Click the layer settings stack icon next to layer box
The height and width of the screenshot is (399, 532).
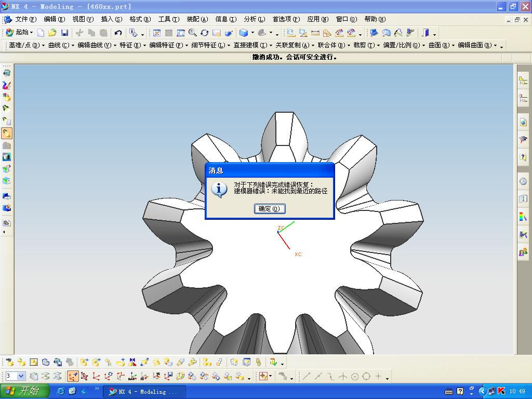(x=34, y=376)
